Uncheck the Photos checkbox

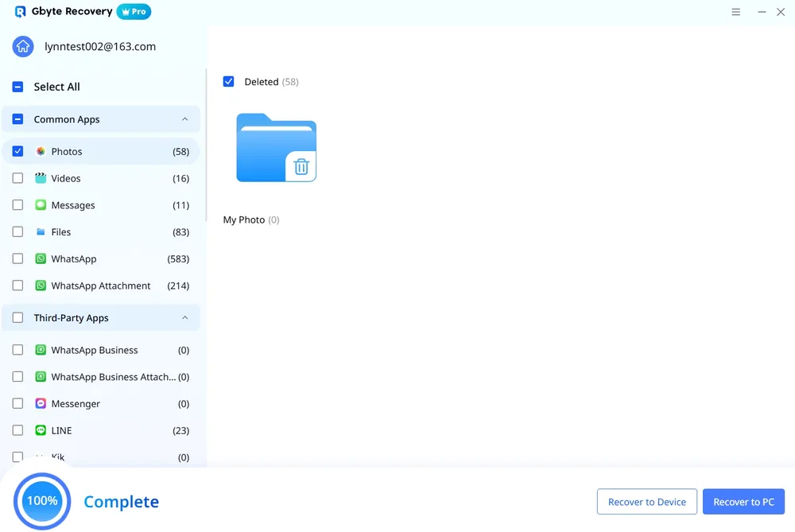click(17, 151)
